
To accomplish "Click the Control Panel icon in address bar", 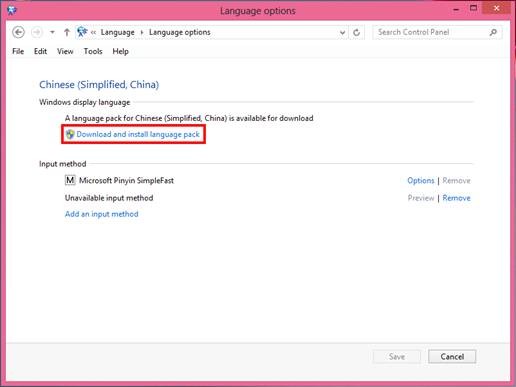I will [82, 32].
